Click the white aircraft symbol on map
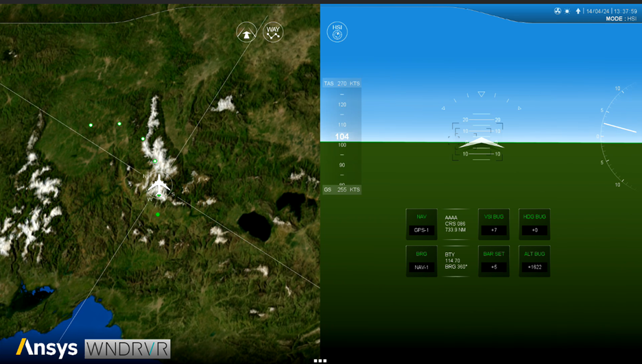This screenshot has width=642, height=364. coord(159,184)
